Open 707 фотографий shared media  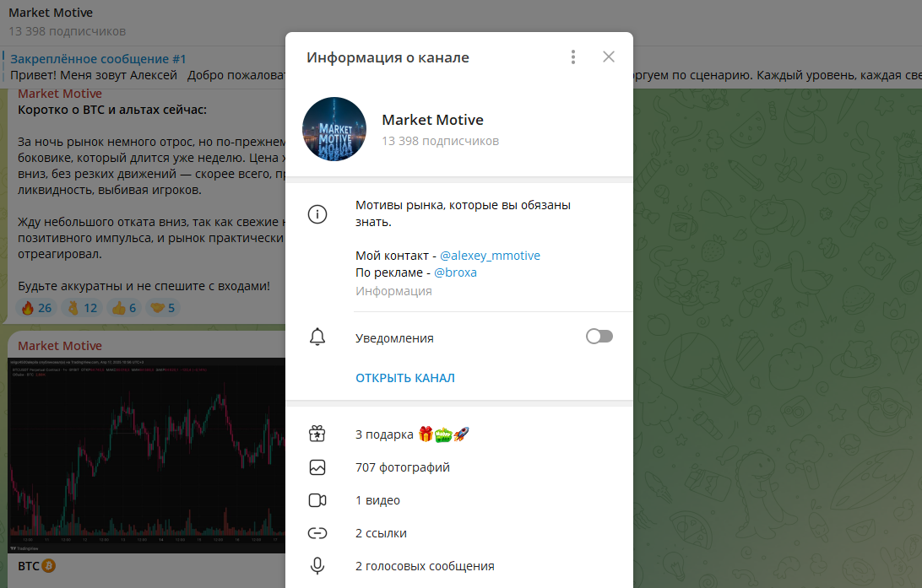click(459, 467)
